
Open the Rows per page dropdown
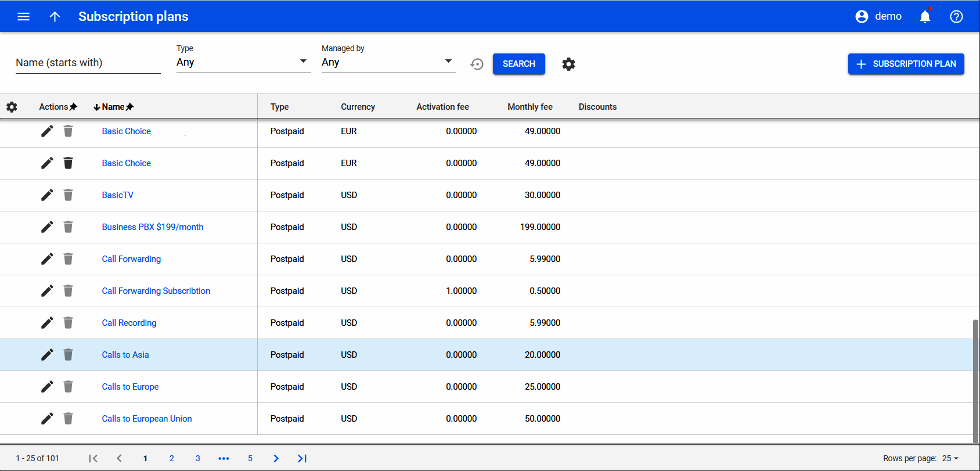click(950, 458)
